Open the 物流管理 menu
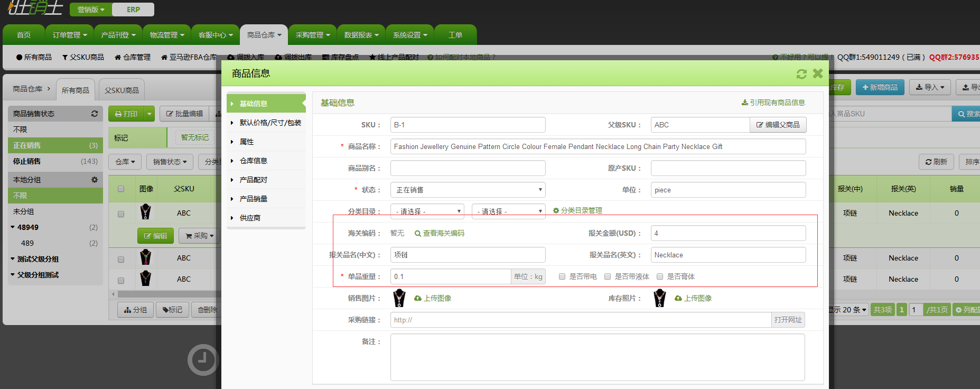980x389 pixels. point(167,35)
